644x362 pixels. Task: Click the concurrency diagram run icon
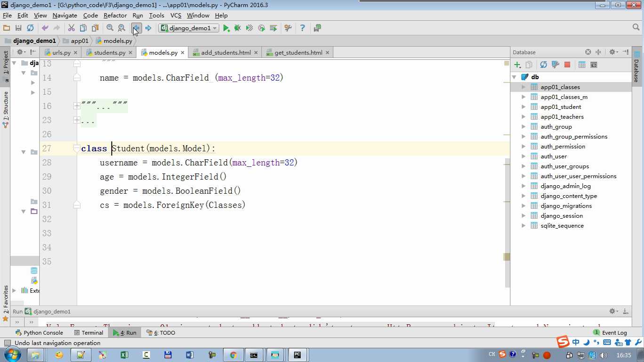tap(273, 28)
